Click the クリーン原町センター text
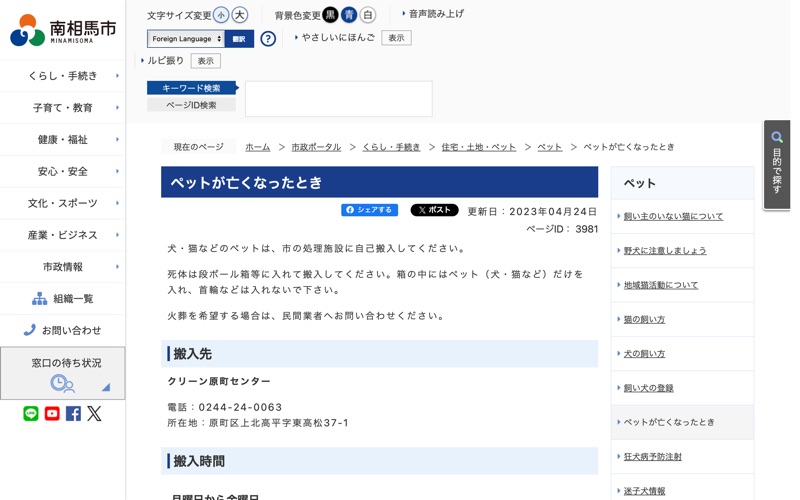The height and width of the screenshot is (500, 800). (x=219, y=381)
